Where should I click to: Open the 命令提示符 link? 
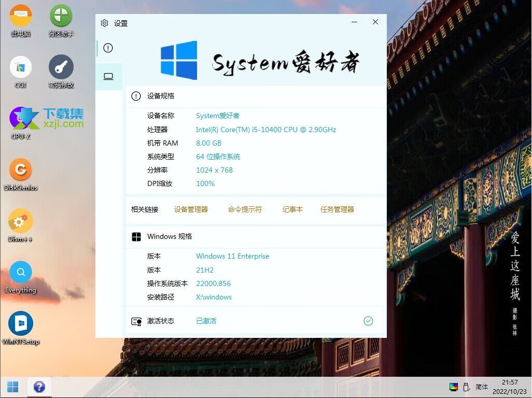(x=245, y=209)
